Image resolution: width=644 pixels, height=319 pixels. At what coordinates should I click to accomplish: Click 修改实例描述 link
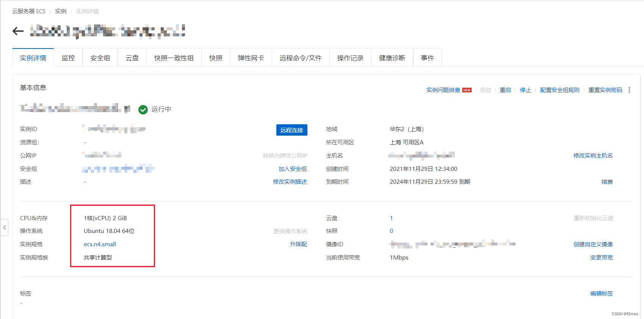click(x=290, y=182)
